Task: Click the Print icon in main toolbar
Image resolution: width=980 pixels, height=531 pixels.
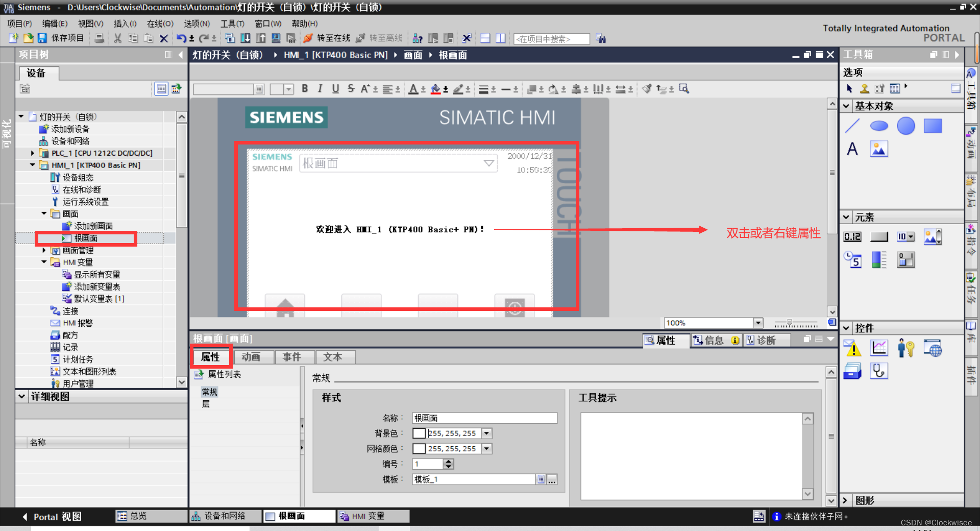Action: [100, 38]
